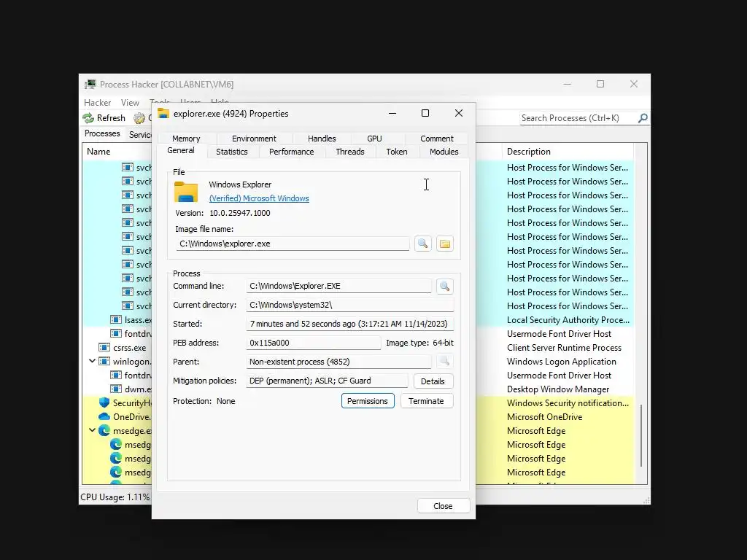Click the Started time field
The width and height of the screenshot is (747, 560).
point(349,324)
